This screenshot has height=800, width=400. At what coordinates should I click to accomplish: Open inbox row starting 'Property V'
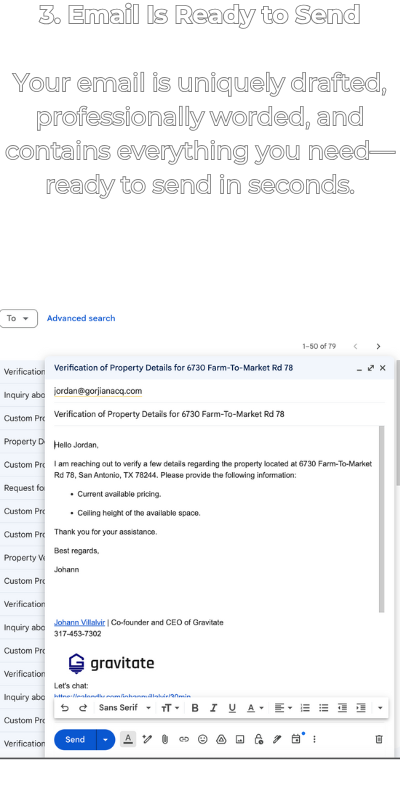point(22,558)
